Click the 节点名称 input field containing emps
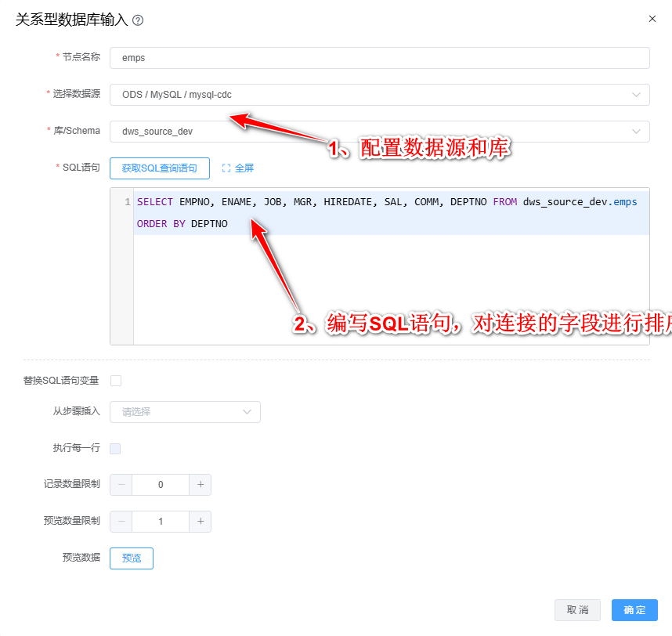This screenshot has width=672, height=636. click(x=379, y=58)
